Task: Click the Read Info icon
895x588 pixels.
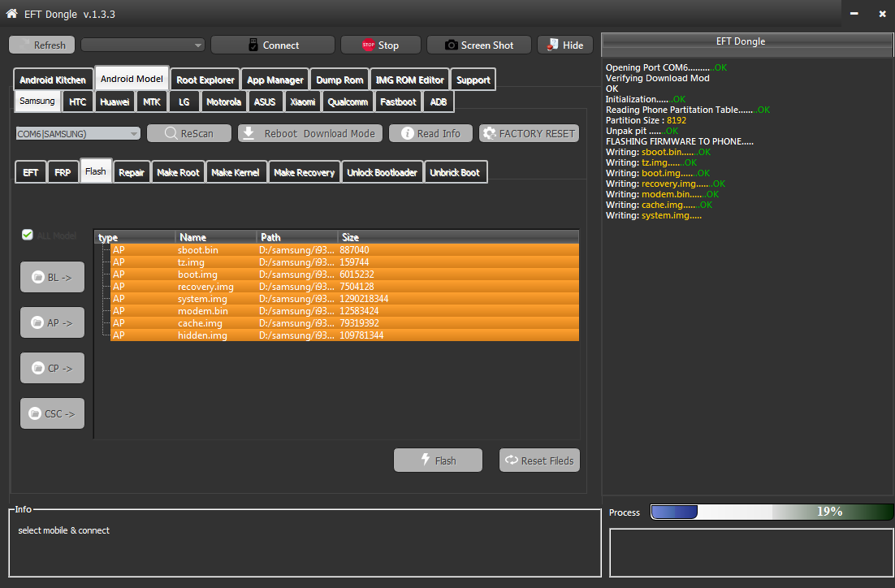Action: coord(407,133)
